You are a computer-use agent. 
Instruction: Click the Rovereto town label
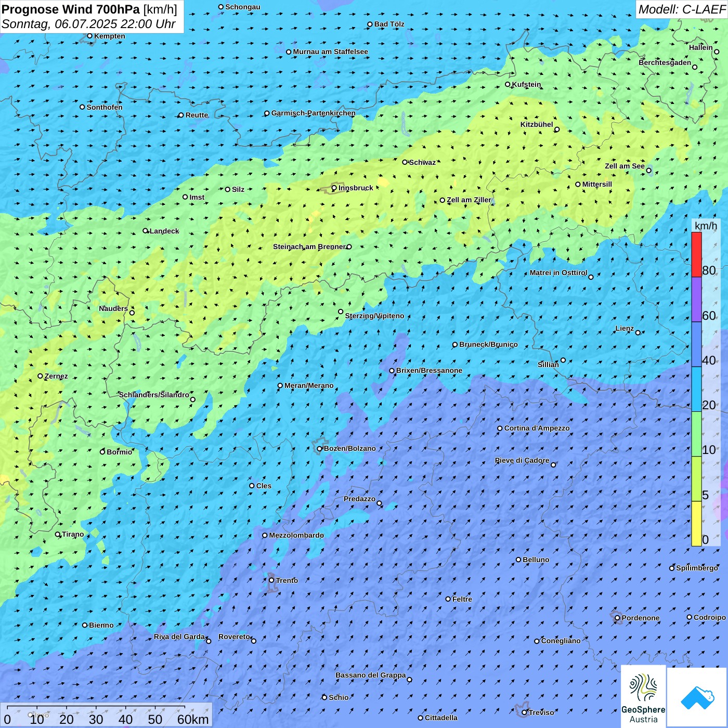235,636
